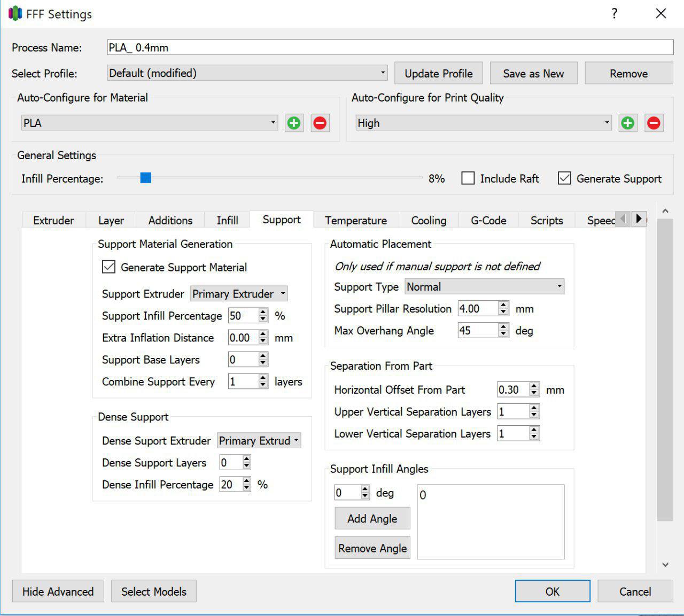
Task: Uncheck Generate Support in General Settings
Action: (x=564, y=178)
